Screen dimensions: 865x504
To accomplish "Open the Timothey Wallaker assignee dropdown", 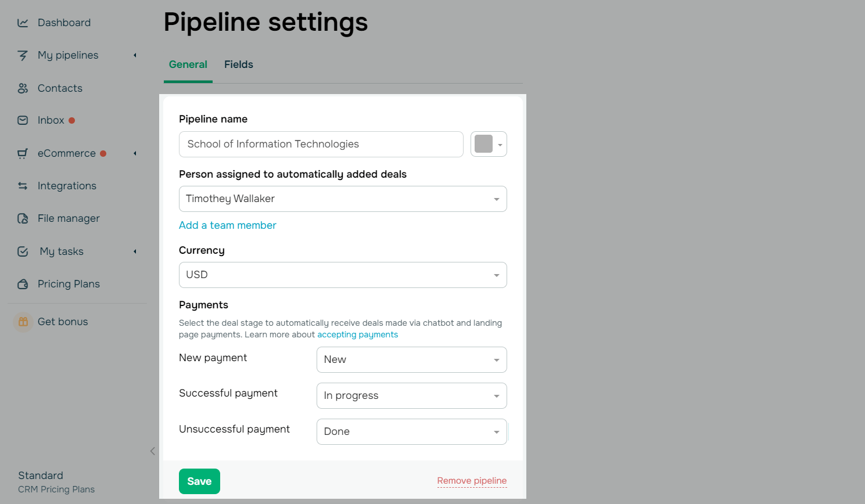I will click(x=343, y=199).
